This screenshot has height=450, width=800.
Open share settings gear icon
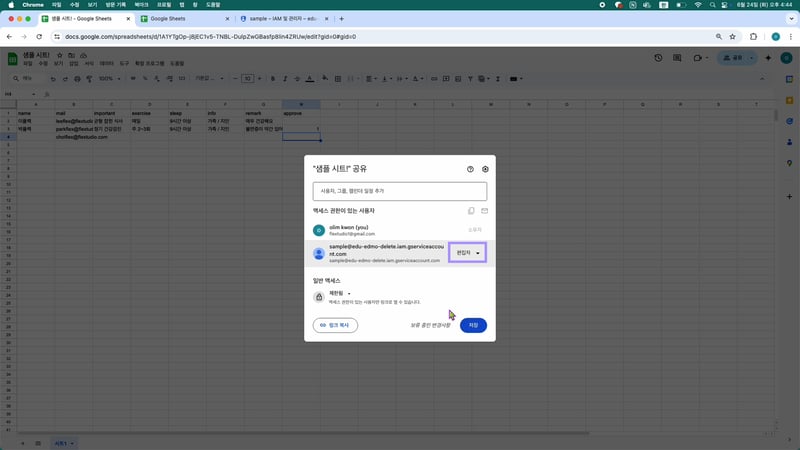tap(485, 169)
